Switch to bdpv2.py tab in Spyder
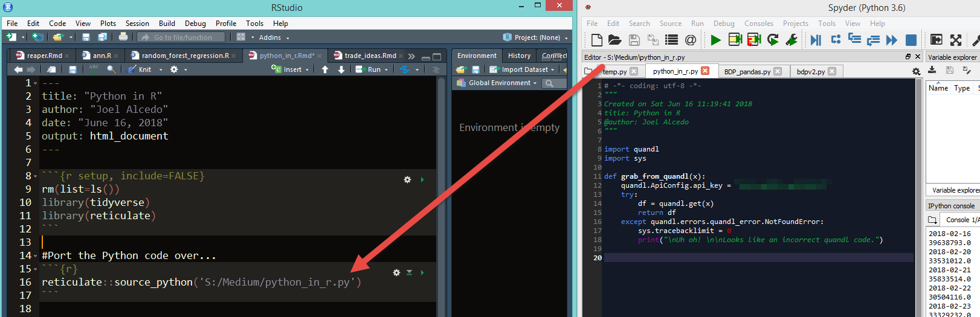 [816, 71]
